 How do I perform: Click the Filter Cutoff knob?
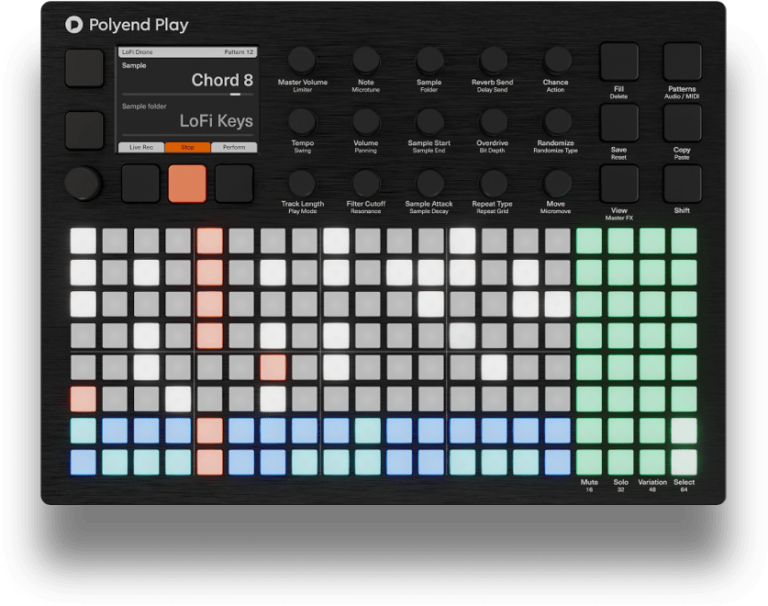coord(366,183)
